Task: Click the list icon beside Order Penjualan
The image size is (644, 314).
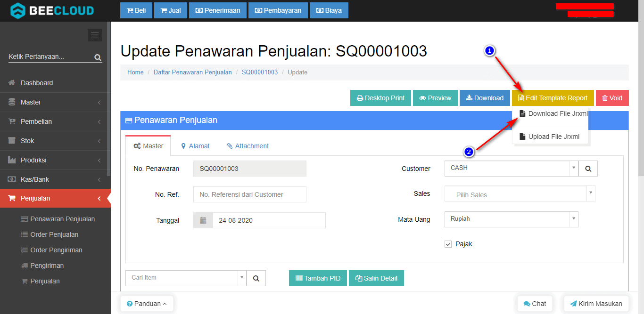Action: point(25,234)
